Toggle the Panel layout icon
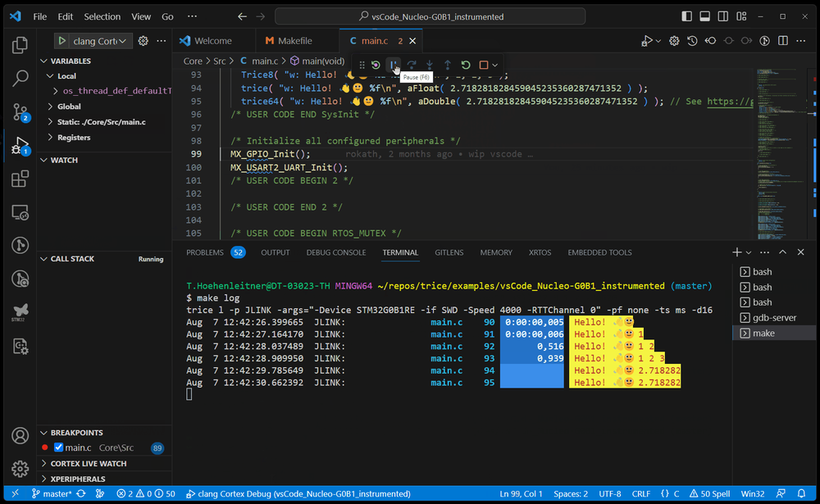The image size is (820, 504). [705, 16]
